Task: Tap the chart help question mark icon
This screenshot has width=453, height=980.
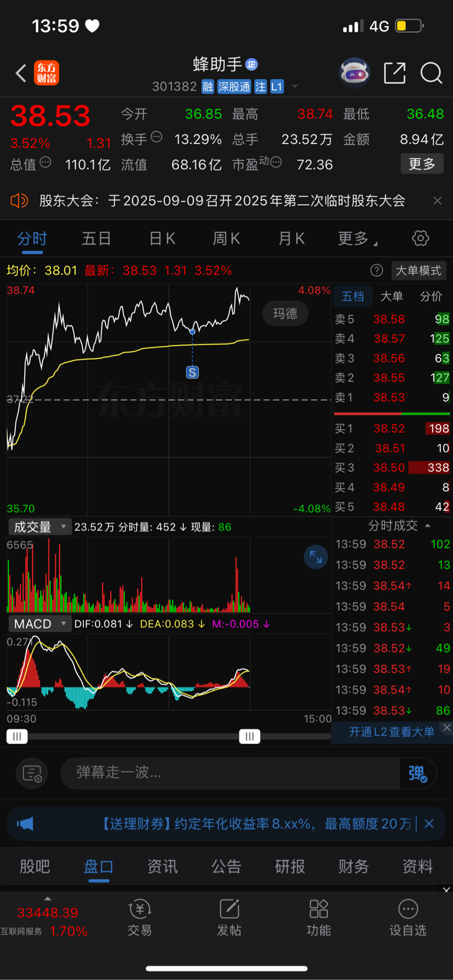Action: point(376,271)
